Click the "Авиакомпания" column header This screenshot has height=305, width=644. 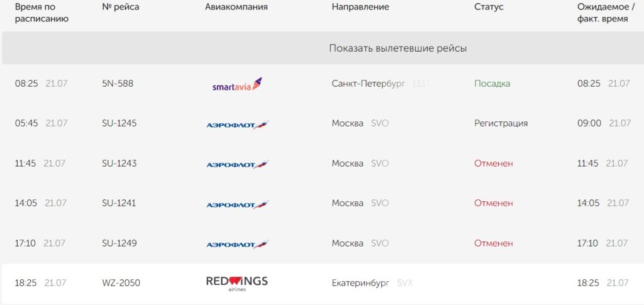click(236, 7)
